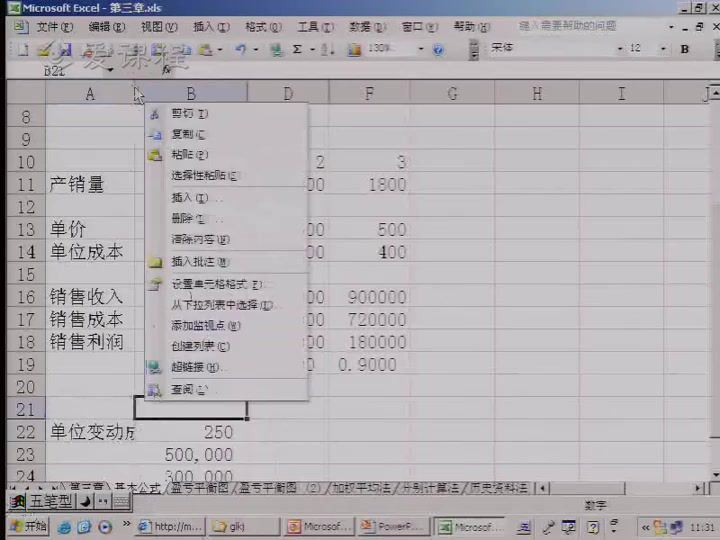Choose 剪切 from the context menu

[227, 113]
